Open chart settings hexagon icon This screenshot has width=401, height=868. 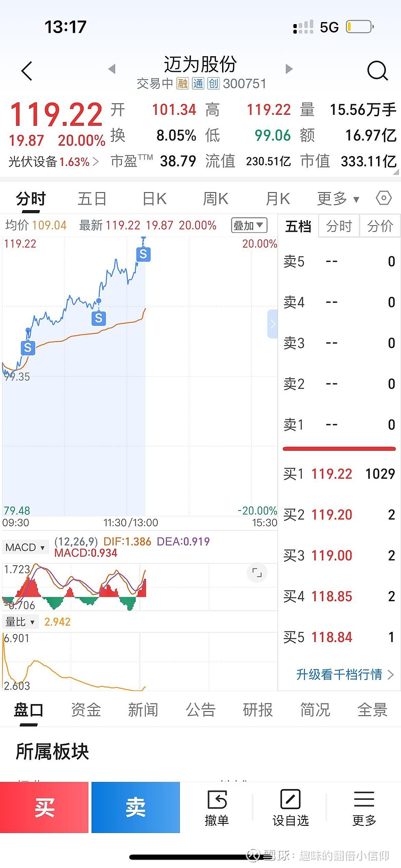pyautogui.click(x=383, y=198)
